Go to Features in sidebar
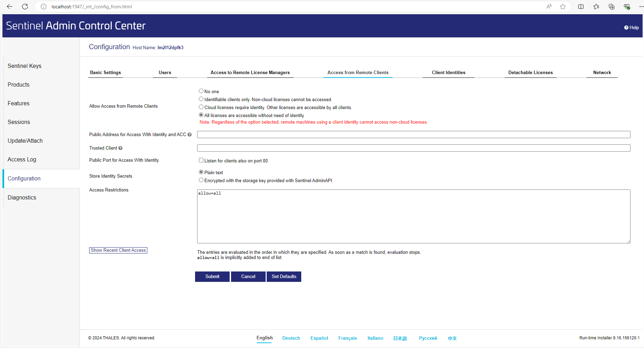Viewport: 644px width, 348px height. pyautogui.click(x=19, y=104)
